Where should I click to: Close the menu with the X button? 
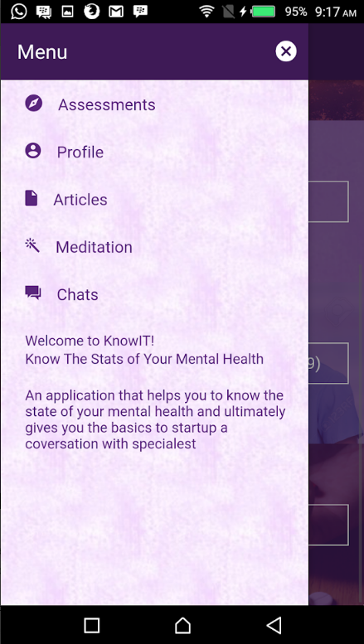[x=286, y=51]
